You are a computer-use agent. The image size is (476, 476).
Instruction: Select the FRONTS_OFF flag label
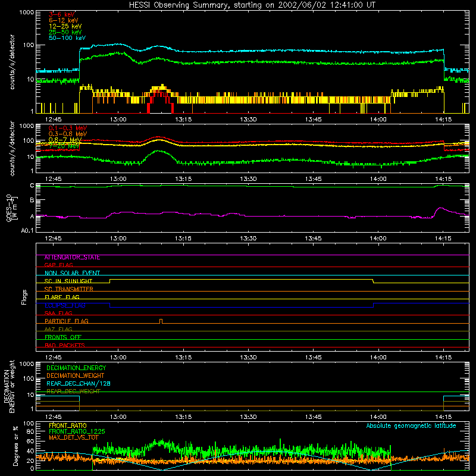63,337
